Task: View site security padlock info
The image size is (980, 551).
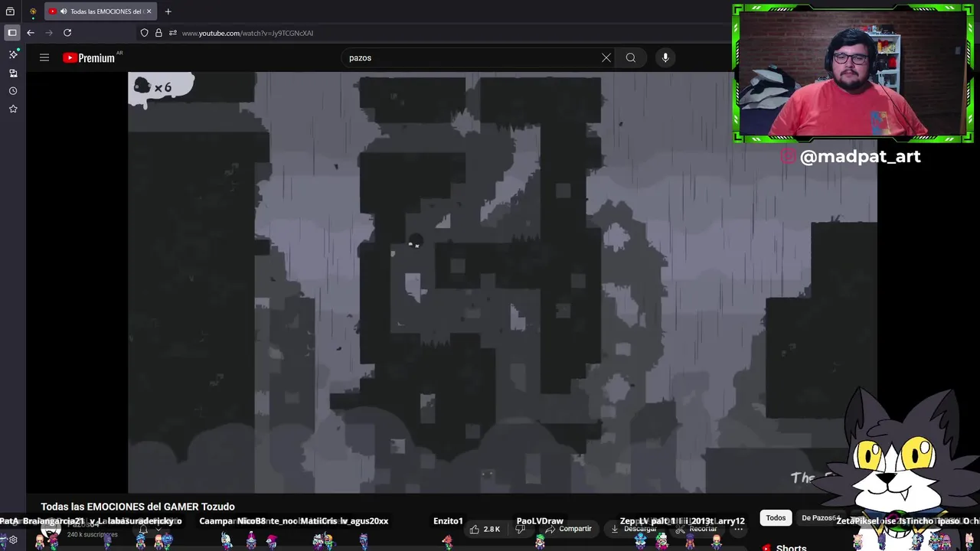Action: (x=158, y=33)
